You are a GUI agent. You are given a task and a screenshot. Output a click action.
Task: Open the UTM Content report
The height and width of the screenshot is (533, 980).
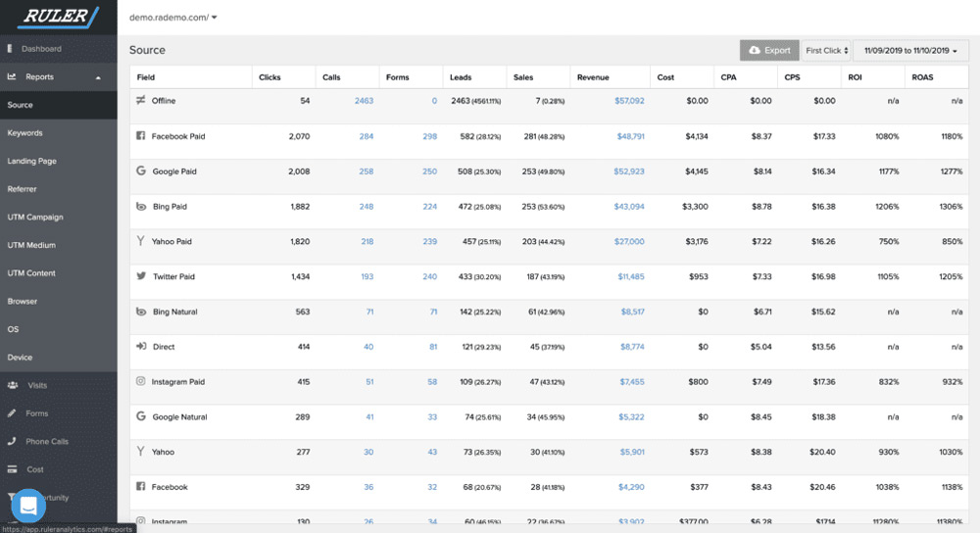(58, 273)
